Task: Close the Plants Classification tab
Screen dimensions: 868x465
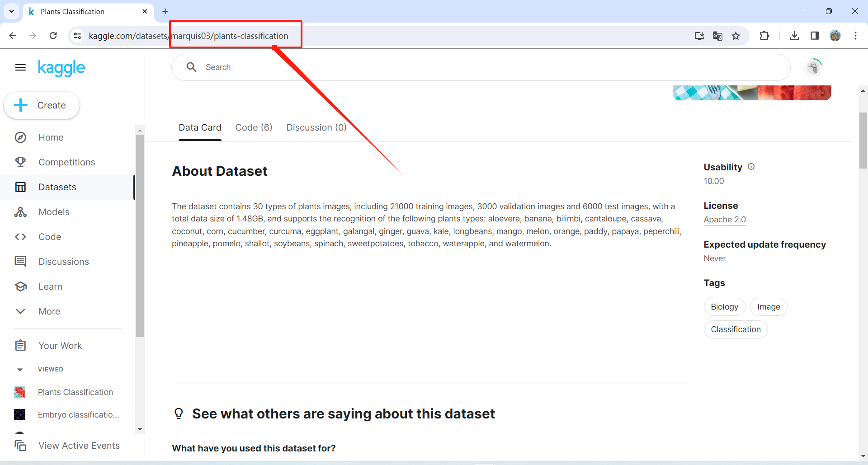Action: [145, 11]
